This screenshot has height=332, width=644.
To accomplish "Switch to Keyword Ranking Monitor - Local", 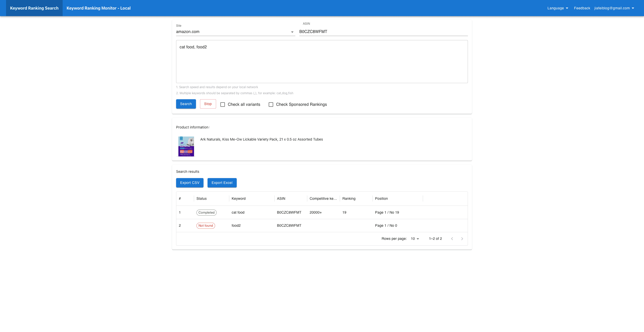I will (x=98, y=8).
